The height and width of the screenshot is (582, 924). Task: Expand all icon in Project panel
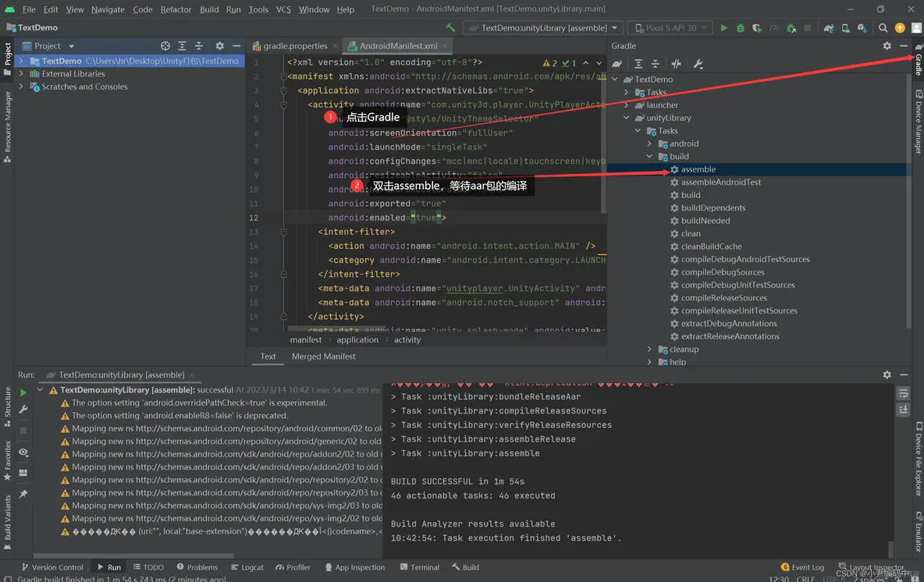182,45
